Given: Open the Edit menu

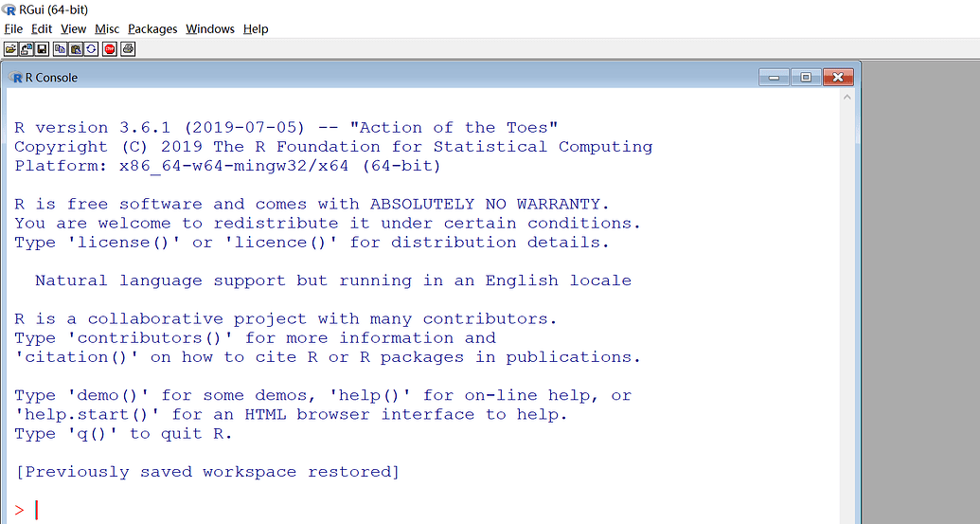Looking at the screenshot, I should coord(42,28).
